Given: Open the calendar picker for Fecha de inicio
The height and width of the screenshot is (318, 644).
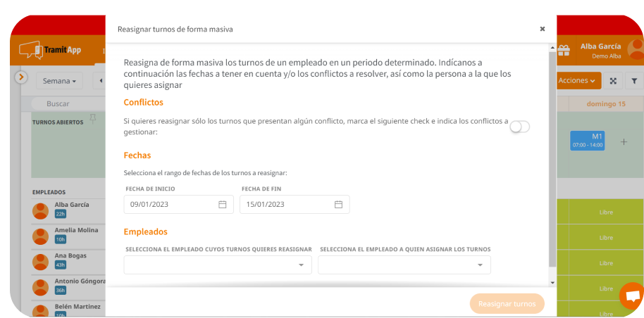Looking at the screenshot, I should [x=222, y=205].
